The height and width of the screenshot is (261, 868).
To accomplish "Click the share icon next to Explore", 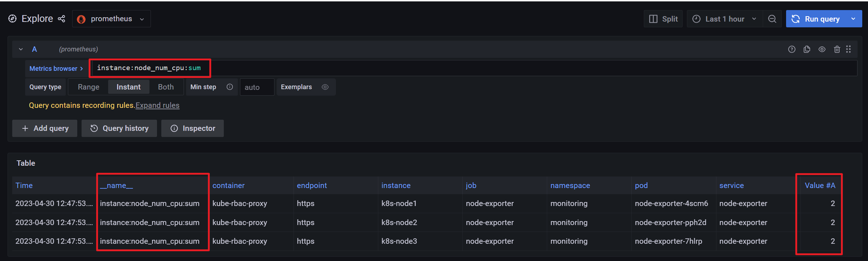I will point(62,19).
